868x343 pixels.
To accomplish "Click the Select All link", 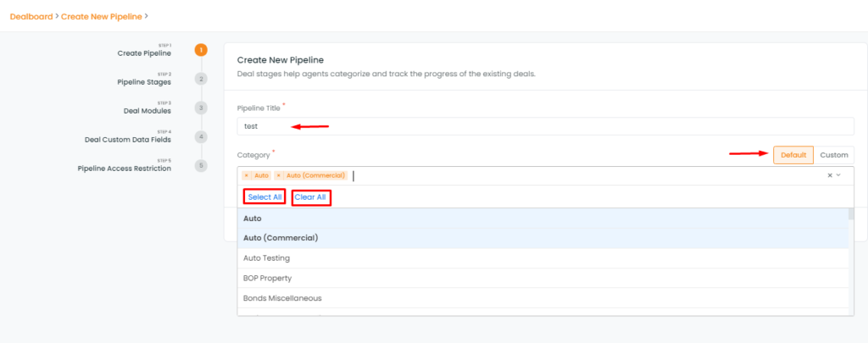I will coord(264,197).
